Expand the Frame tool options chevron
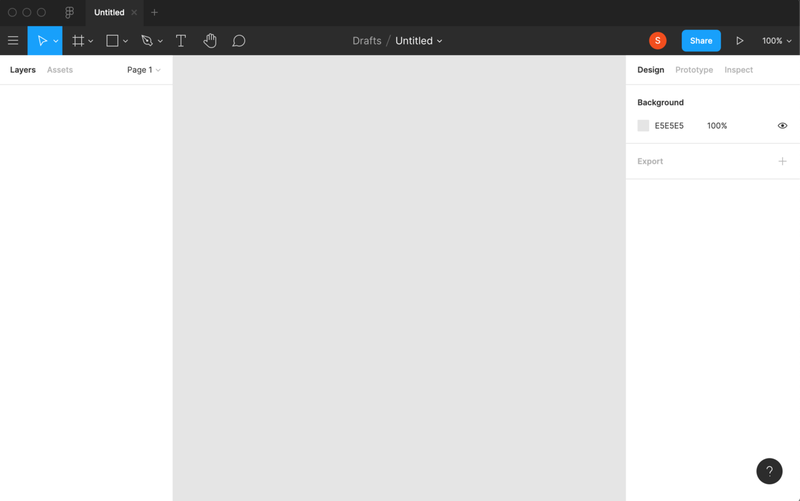 pyautogui.click(x=91, y=41)
